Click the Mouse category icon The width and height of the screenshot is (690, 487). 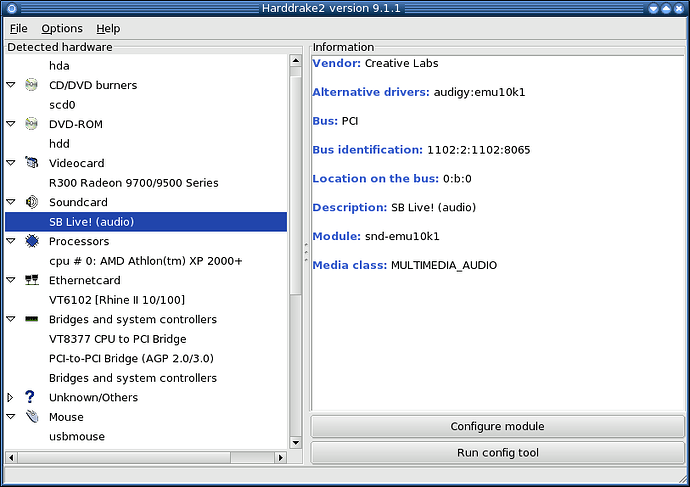(x=31, y=417)
